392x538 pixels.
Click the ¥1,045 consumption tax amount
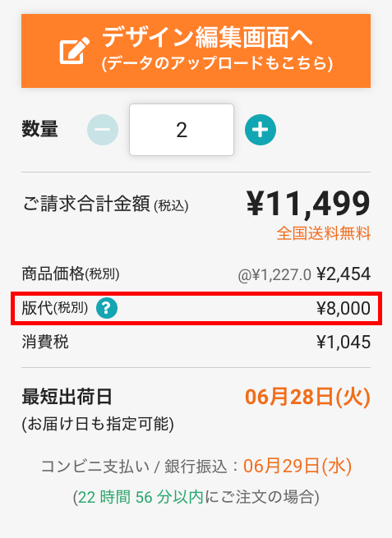coord(344,342)
